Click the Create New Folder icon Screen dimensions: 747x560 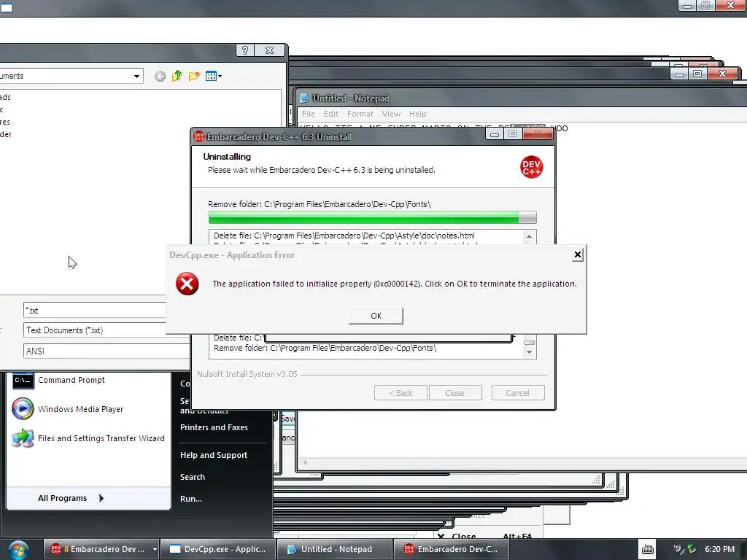click(x=194, y=76)
